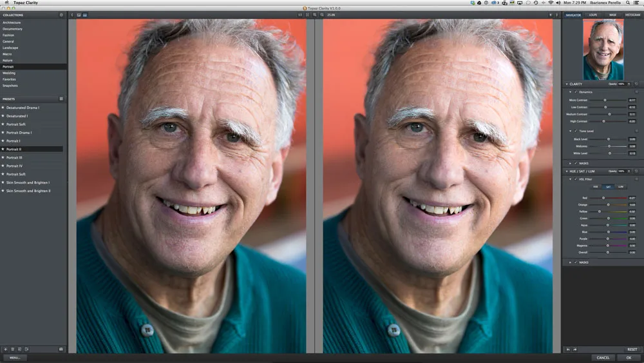Zoom in on the preview
644x363 pixels.
click(315, 15)
